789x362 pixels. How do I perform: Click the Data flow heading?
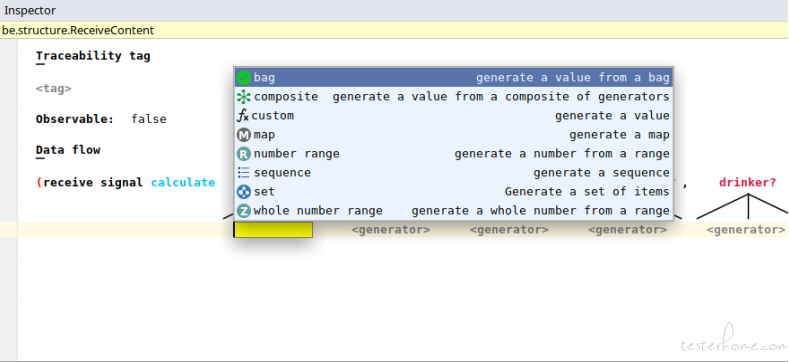tap(68, 150)
